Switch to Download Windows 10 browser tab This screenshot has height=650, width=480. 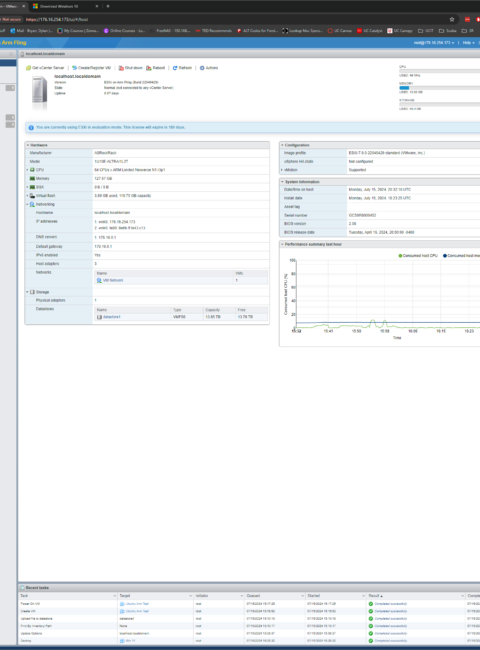pos(64,6)
